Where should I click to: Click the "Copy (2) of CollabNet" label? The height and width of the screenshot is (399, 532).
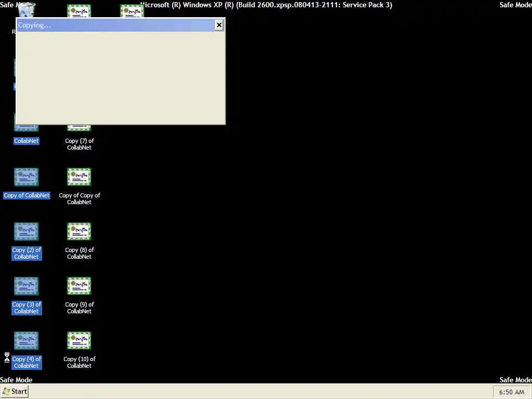click(x=26, y=253)
